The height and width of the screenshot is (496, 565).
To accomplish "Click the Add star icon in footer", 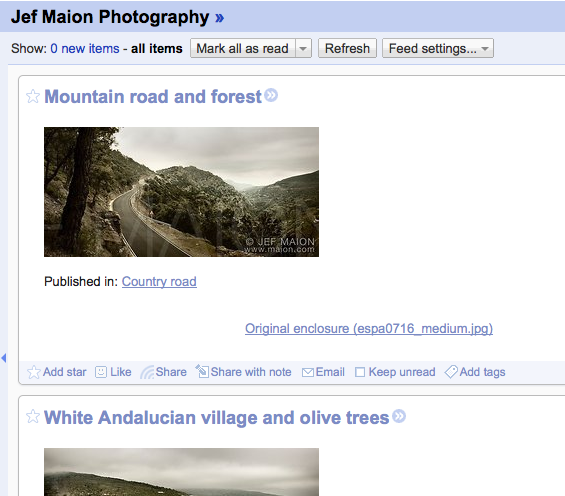I will pyautogui.click(x=34, y=372).
